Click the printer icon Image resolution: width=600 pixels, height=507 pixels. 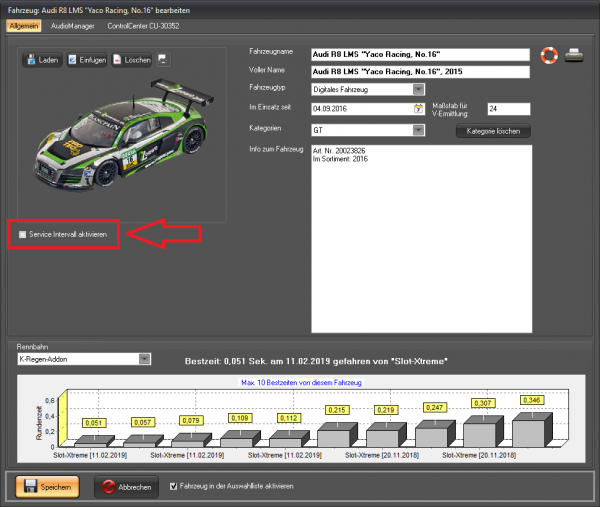tap(574, 55)
